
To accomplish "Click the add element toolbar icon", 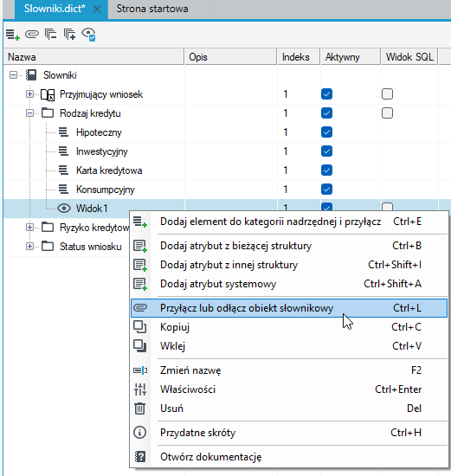I will 13,35.
